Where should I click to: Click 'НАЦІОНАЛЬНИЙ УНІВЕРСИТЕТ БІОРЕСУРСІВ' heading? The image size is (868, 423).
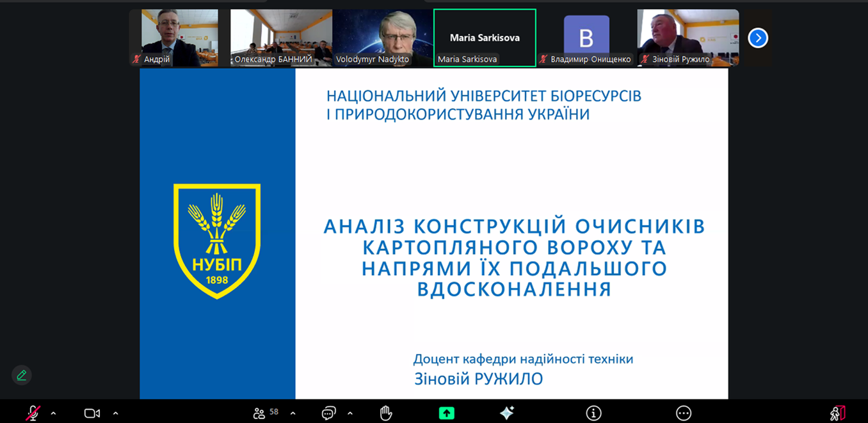click(x=484, y=96)
